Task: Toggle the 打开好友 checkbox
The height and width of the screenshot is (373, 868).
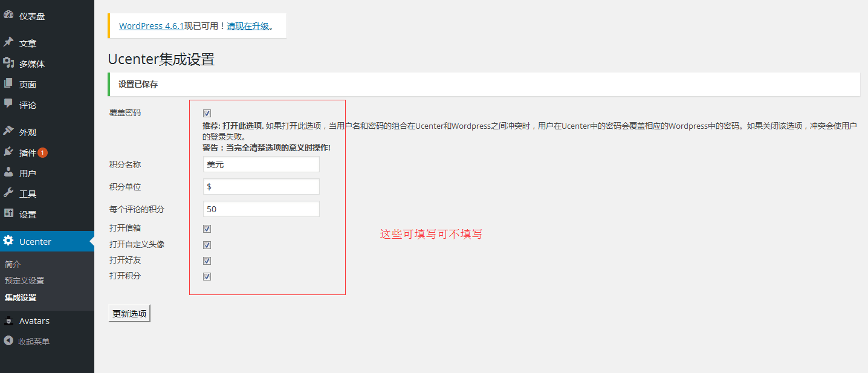Action: click(x=207, y=261)
